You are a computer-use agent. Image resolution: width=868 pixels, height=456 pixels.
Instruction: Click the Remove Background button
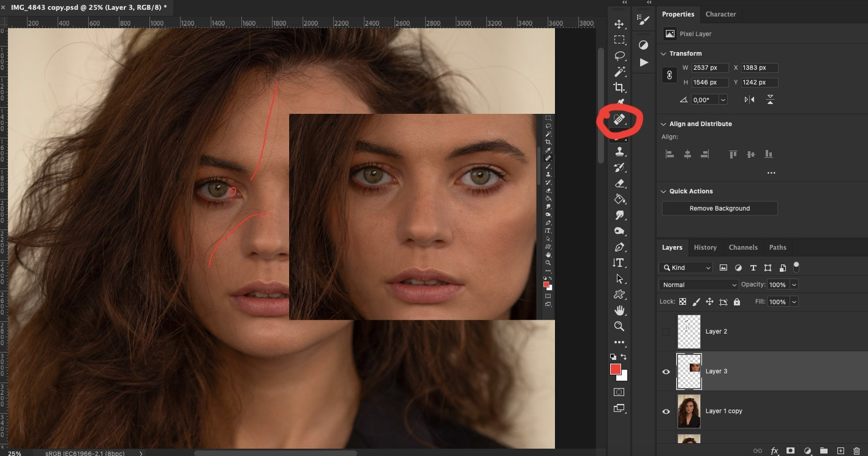coord(719,208)
